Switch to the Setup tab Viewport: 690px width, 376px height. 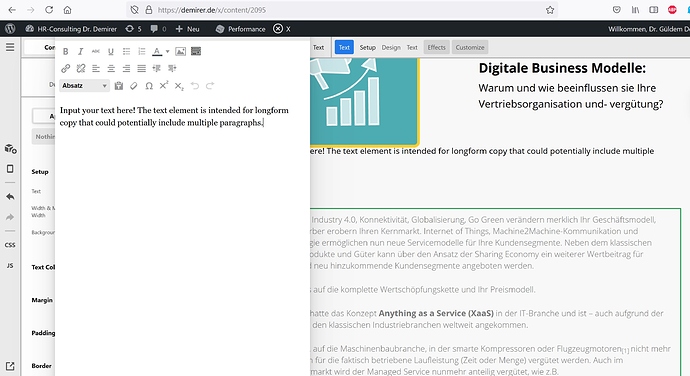coord(367,47)
